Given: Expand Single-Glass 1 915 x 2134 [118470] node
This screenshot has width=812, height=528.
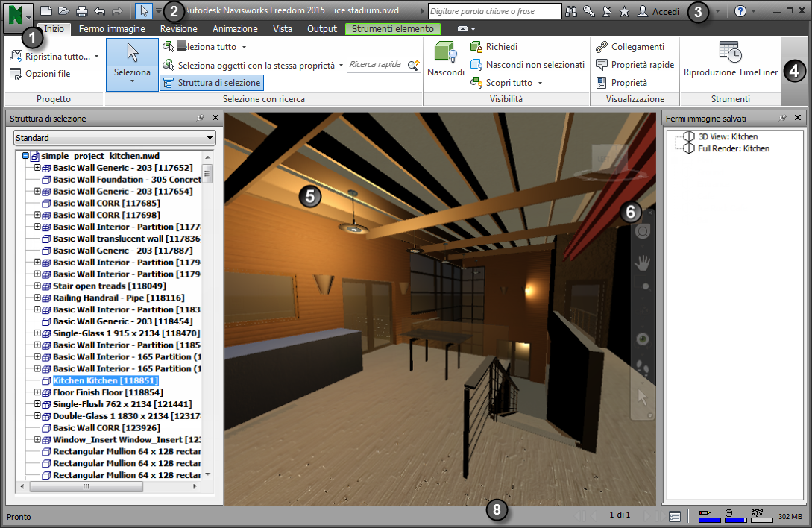Looking at the screenshot, I should (37, 333).
